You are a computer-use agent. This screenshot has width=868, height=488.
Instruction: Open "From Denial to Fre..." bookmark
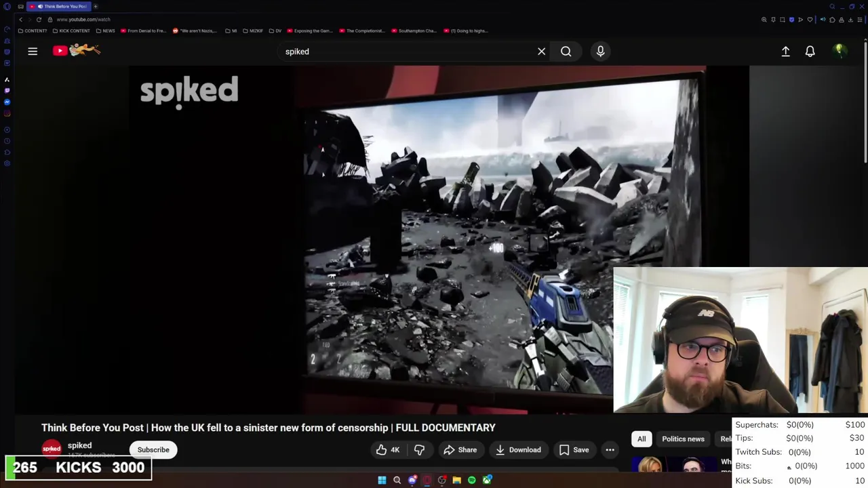pos(143,30)
